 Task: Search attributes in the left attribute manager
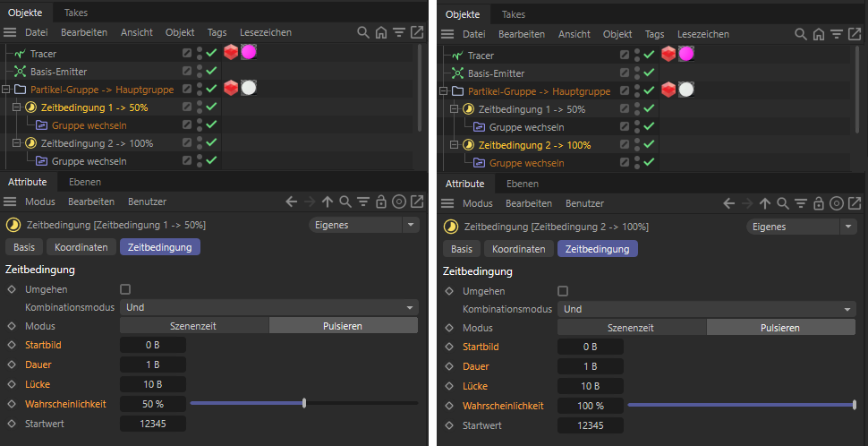coord(345,202)
